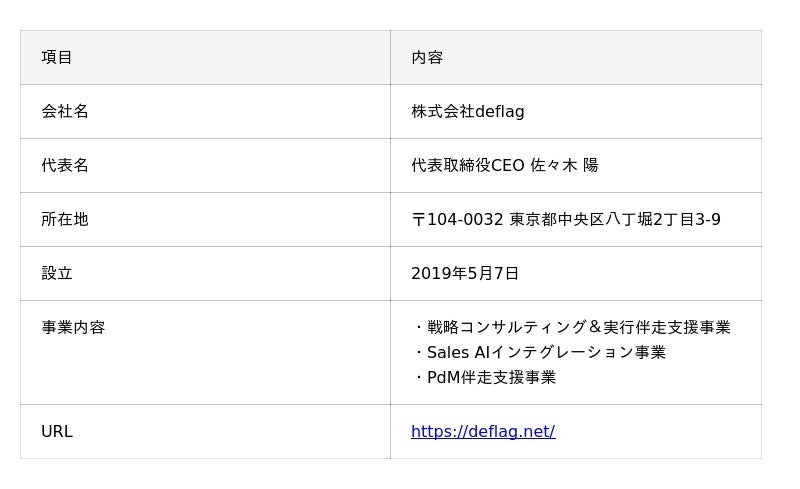The image size is (800, 489).
Task: Open the https://deflag.net/ link
Action: point(483,432)
